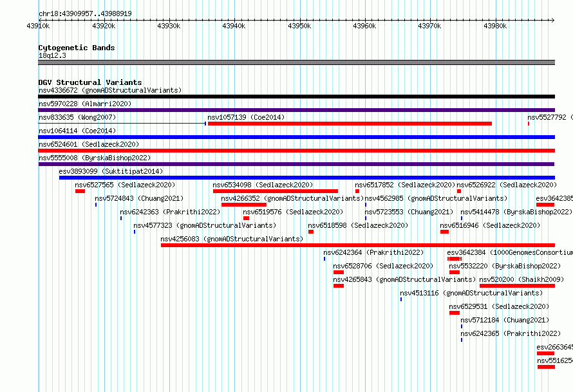Click the 43920k mark on the ruler
Viewport: 573px width, 392px height.
(x=104, y=26)
